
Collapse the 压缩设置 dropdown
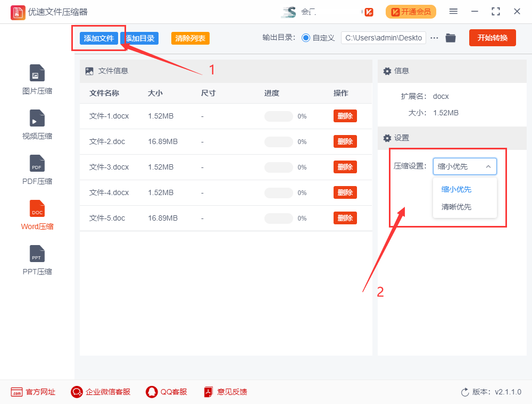click(464, 166)
